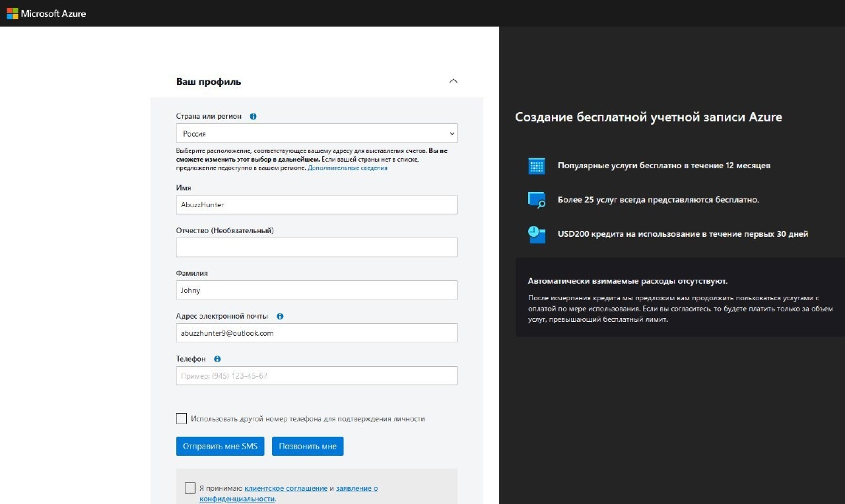The height and width of the screenshot is (504, 845).
Task: Click the empty Отчество input field
Action: tap(316, 247)
